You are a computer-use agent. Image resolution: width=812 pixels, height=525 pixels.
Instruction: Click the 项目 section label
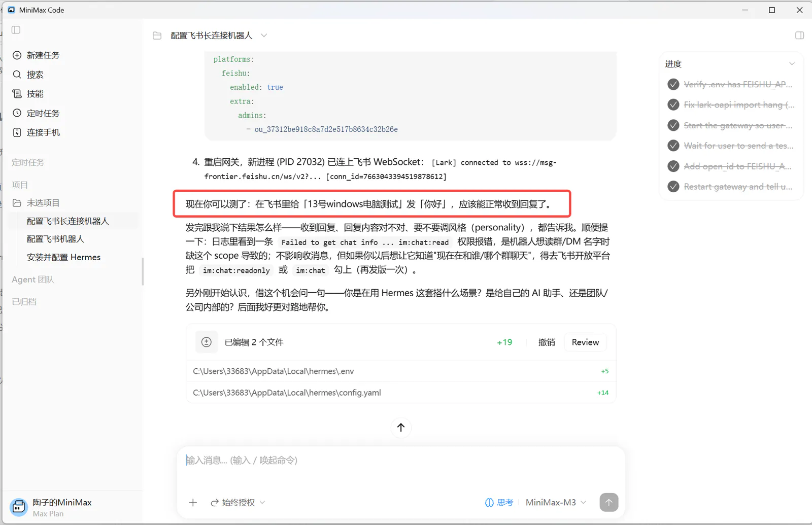20,185
